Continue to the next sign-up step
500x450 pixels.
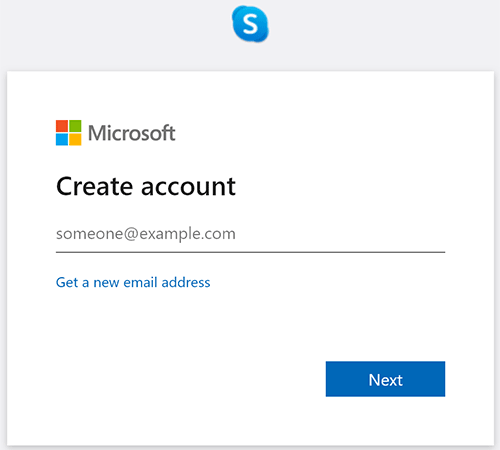[x=385, y=379]
